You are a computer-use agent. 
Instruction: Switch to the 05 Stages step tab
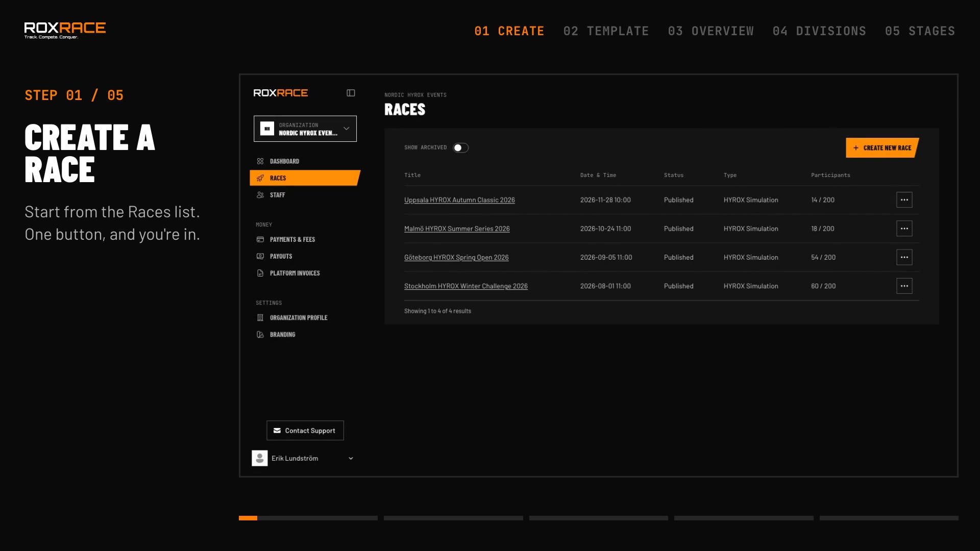[920, 31]
